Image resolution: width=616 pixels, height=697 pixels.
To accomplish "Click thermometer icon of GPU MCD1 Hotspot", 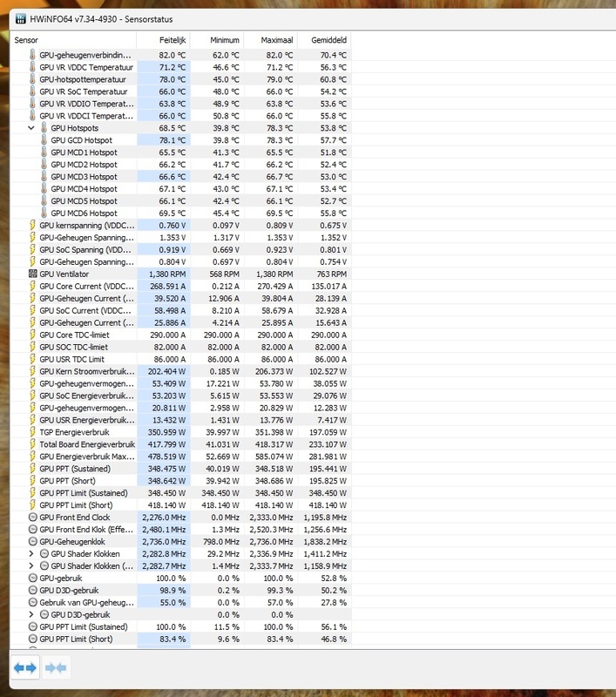I will point(44,152).
